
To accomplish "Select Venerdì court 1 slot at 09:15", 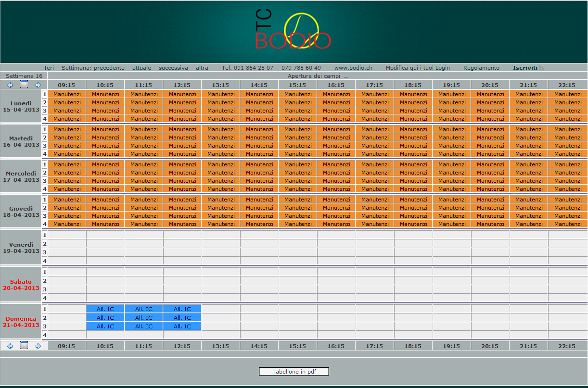I will click(x=67, y=235).
